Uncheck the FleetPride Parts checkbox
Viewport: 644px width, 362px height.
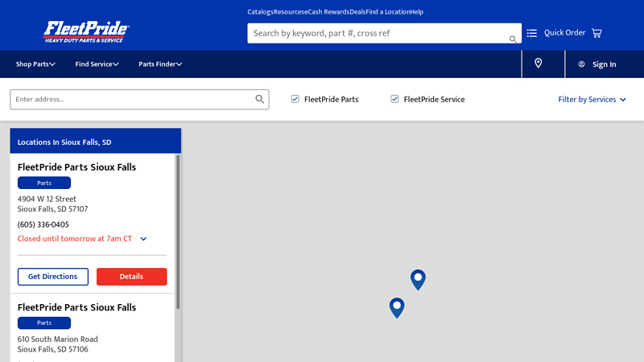coord(295,99)
